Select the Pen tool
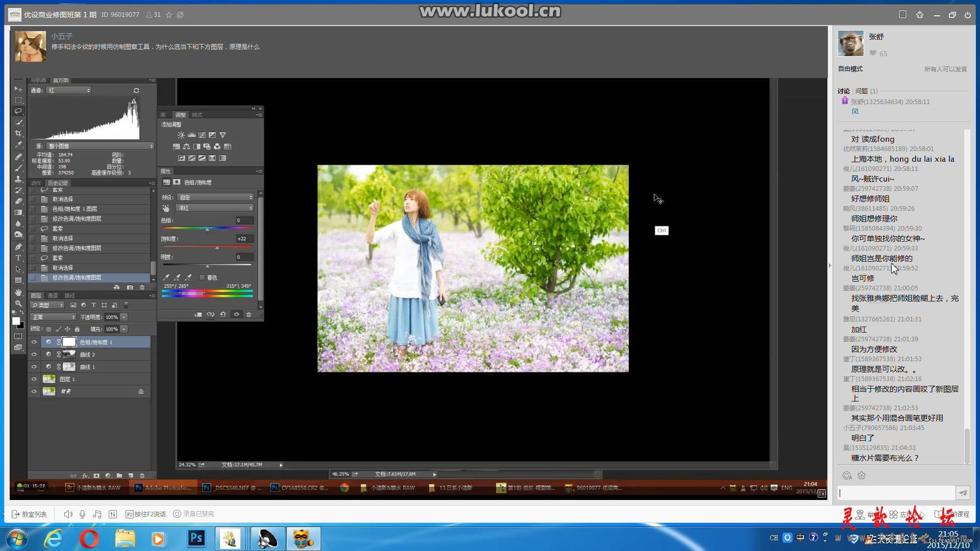Viewport: 980px width, 551px height. pyautogui.click(x=18, y=246)
